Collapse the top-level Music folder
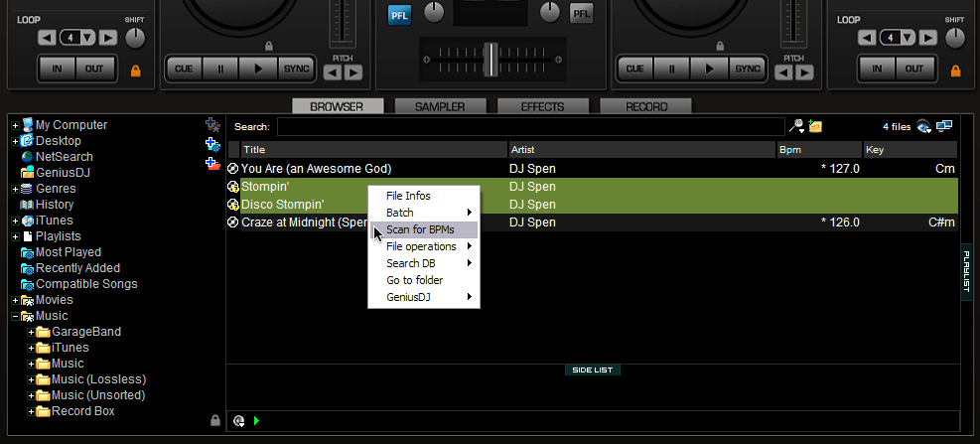980x444 pixels. pyautogui.click(x=15, y=317)
